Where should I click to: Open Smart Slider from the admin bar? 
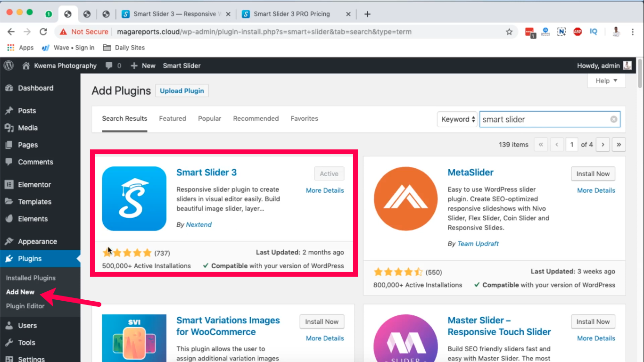click(182, 66)
